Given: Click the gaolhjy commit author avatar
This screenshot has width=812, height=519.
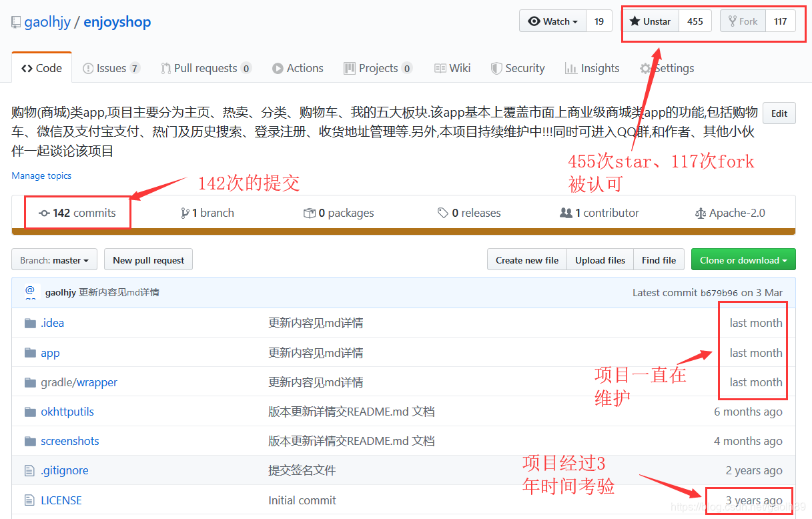Looking at the screenshot, I should [30, 292].
